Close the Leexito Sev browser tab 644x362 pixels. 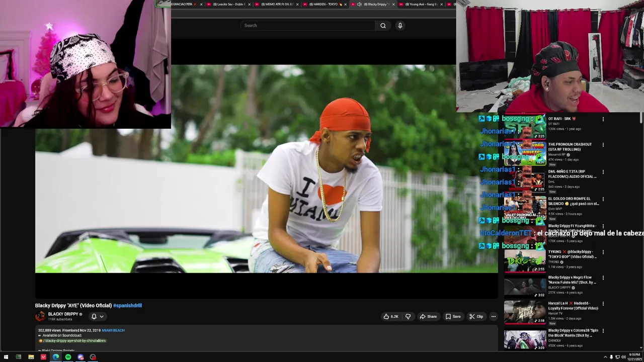click(249, 4)
